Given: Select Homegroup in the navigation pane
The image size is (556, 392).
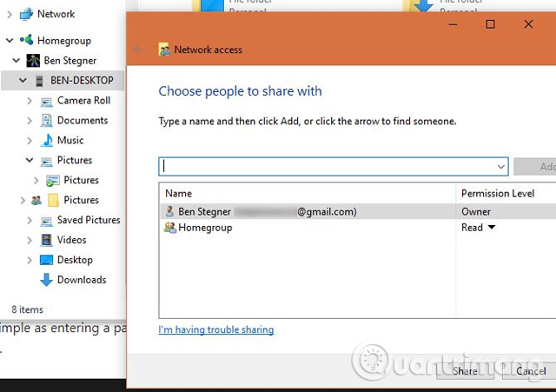Looking at the screenshot, I should coord(64,41).
